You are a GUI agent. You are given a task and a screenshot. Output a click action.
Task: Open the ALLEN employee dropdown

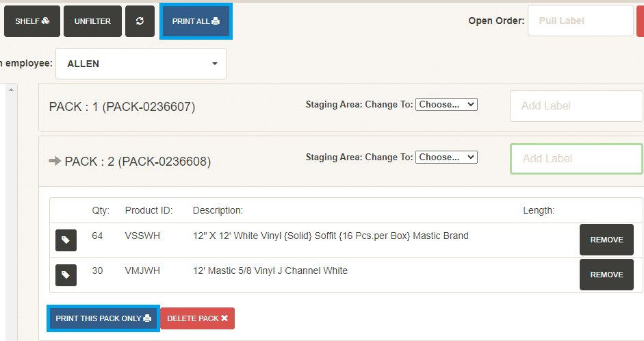[141, 64]
